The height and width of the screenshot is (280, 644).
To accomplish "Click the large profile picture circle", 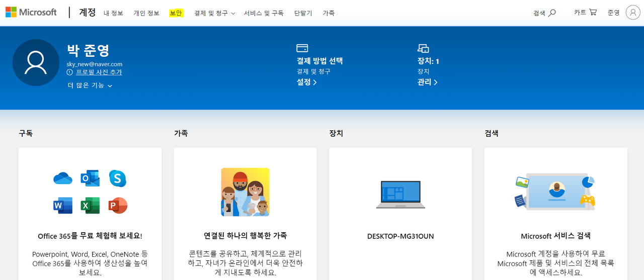I will (x=36, y=62).
